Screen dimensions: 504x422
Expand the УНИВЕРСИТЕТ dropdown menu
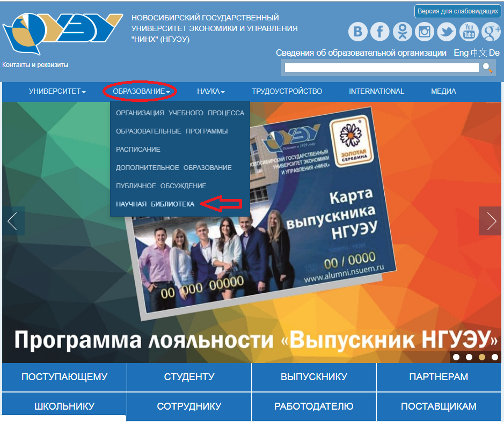point(57,91)
